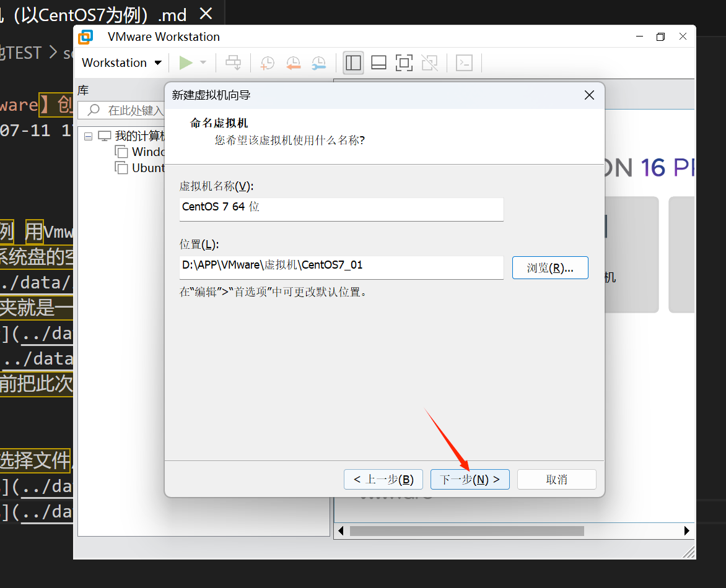Close the New Virtual Machine Wizard dialog

(589, 95)
